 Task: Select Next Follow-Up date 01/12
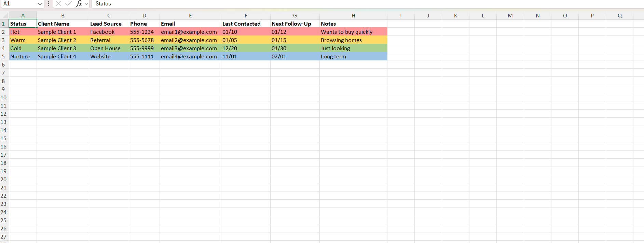point(295,32)
